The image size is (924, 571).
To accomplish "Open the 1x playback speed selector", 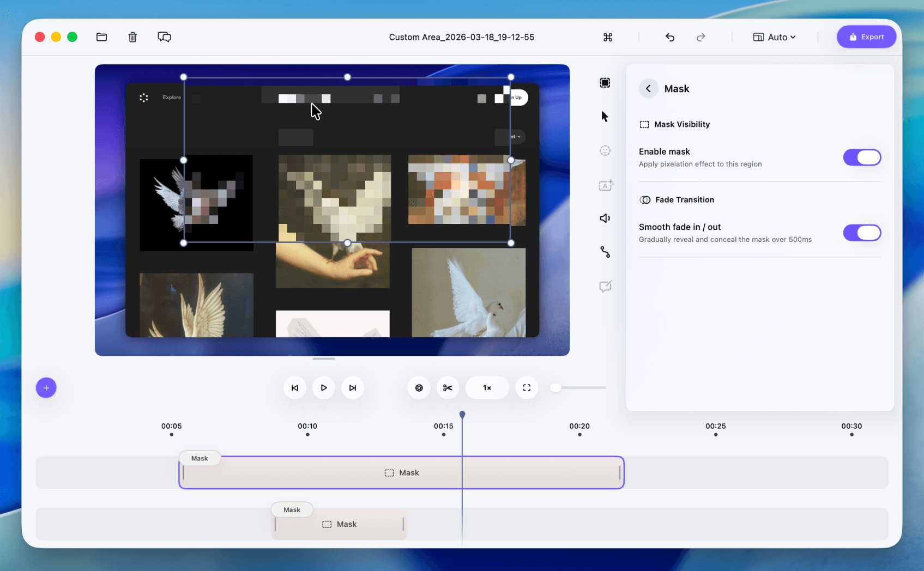I will click(487, 388).
